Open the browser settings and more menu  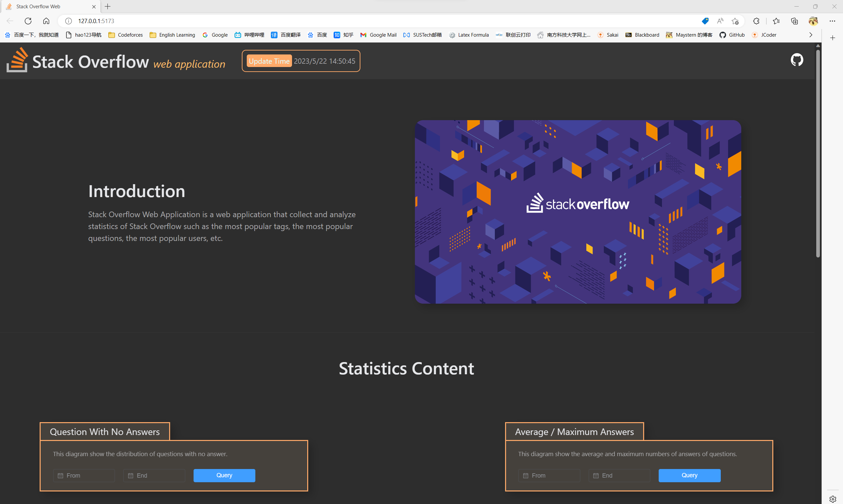click(832, 21)
